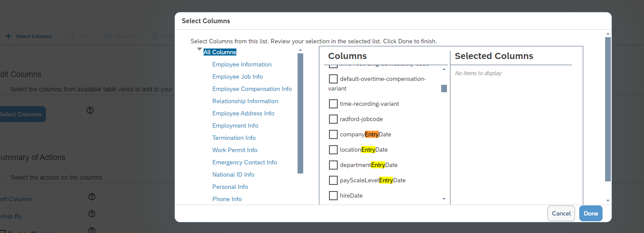Click the Done button

coord(591,213)
